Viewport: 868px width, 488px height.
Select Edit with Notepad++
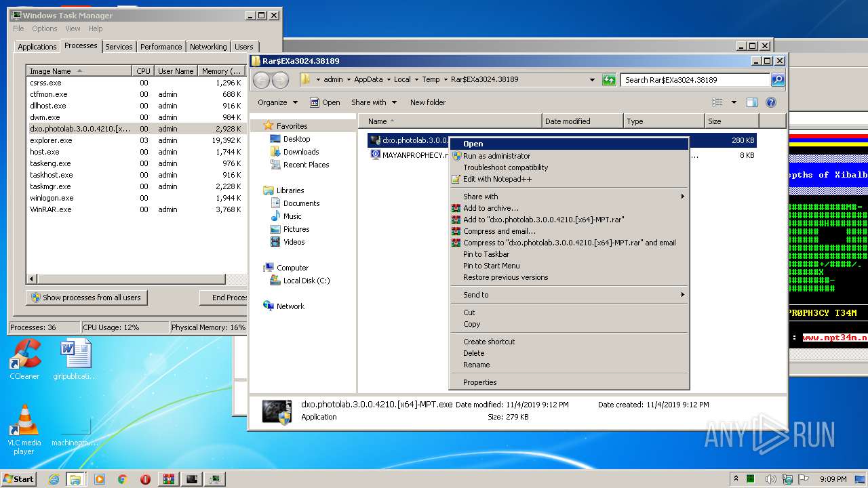pos(569,179)
